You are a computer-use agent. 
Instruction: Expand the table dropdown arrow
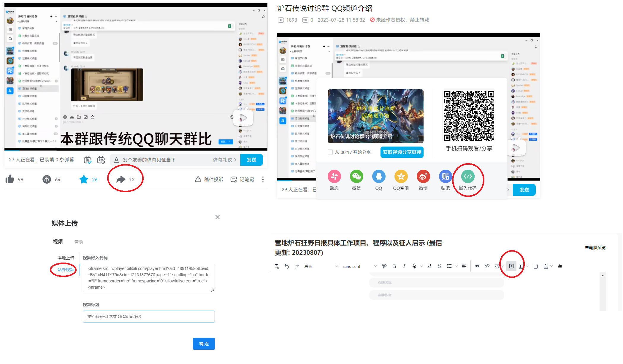pyautogui.click(x=527, y=266)
